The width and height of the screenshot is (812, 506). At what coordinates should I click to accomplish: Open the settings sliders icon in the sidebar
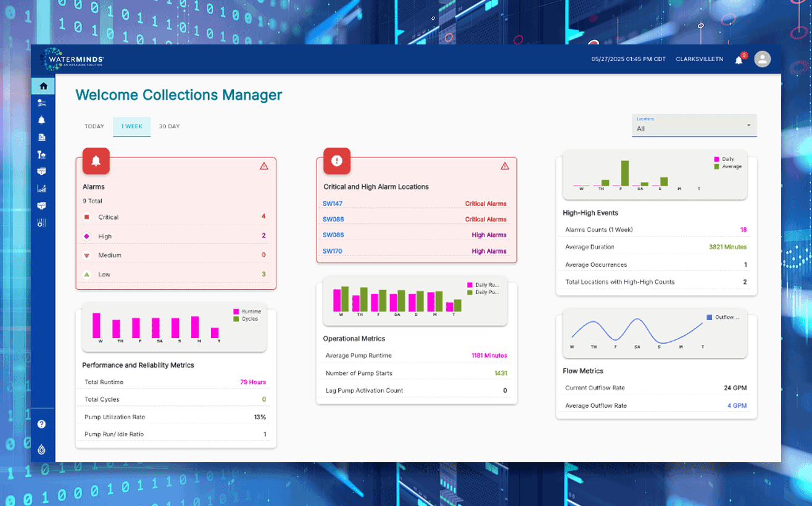(x=42, y=223)
